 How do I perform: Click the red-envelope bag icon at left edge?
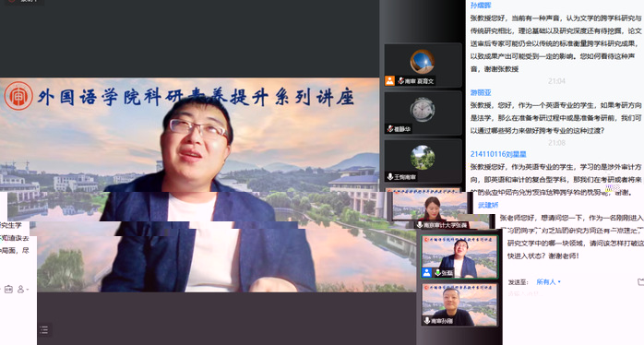pyautogui.click(x=8, y=289)
